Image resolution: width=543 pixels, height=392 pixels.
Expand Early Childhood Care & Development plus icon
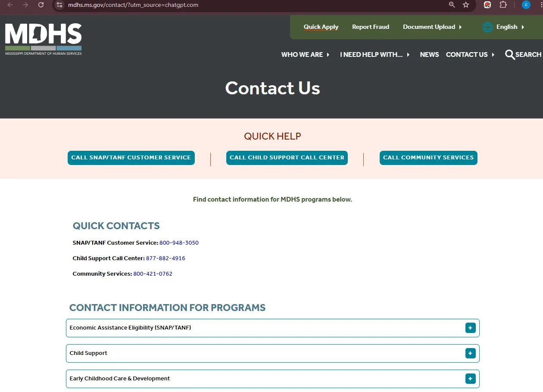470,379
